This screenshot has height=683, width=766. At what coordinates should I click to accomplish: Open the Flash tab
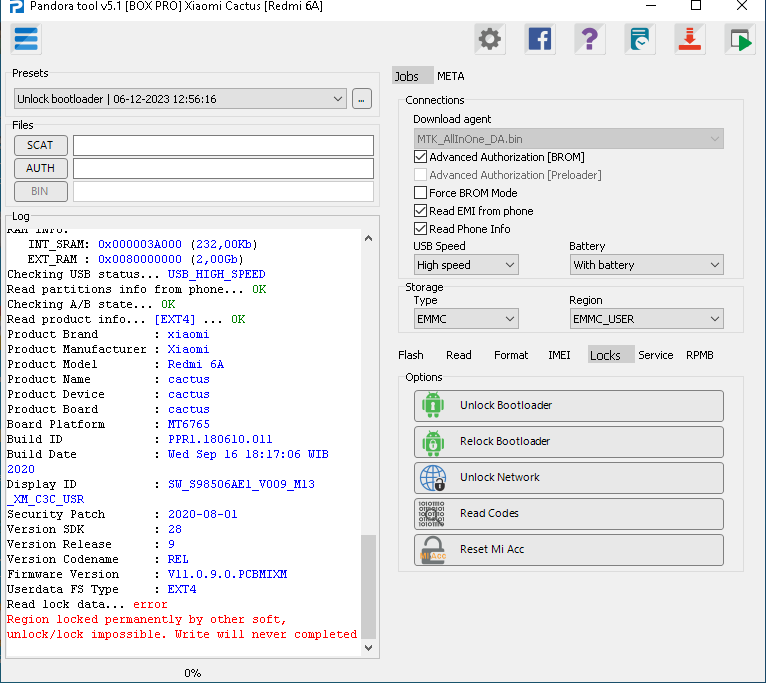click(411, 355)
